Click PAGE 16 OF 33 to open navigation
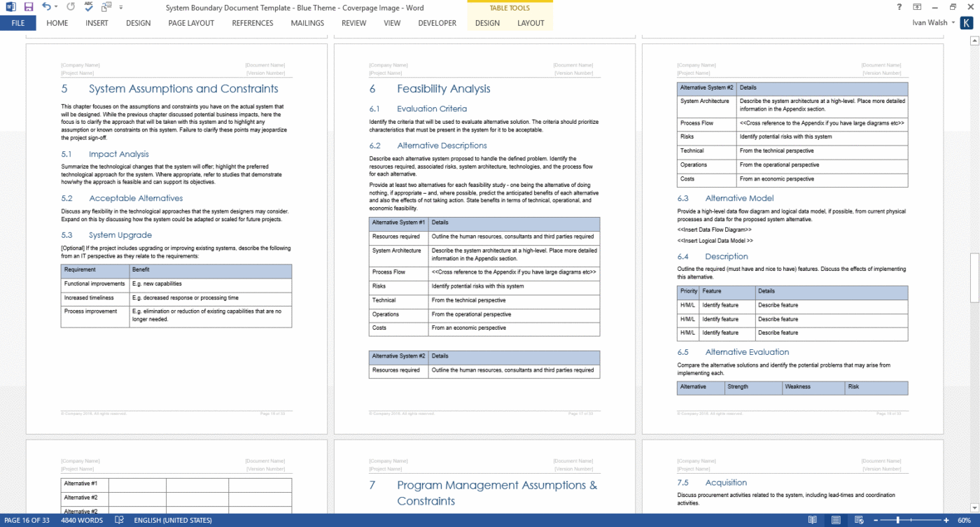 [x=26, y=520]
